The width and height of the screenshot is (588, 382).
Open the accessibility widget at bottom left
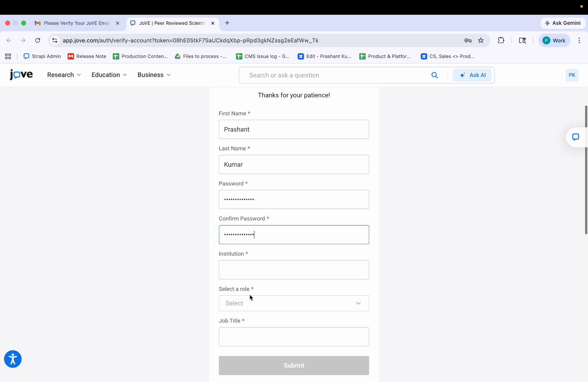[12, 359]
